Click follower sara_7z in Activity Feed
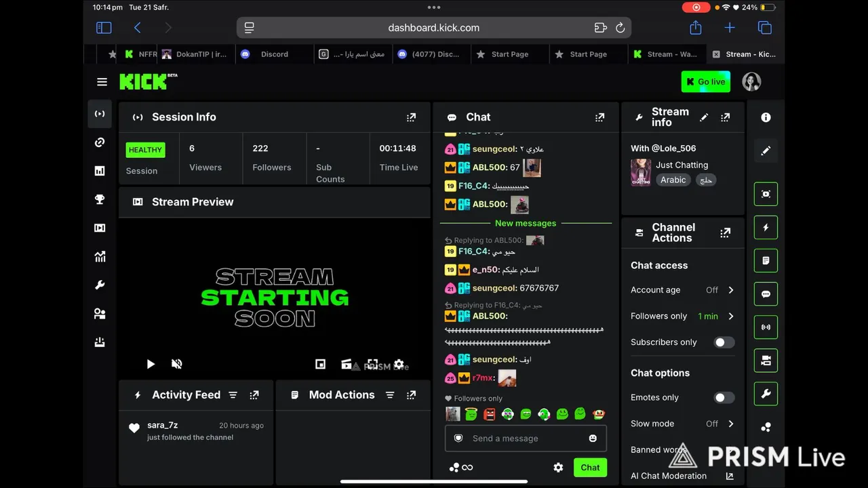Image resolution: width=868 pixels, height=488 pixels. (163, 425)
